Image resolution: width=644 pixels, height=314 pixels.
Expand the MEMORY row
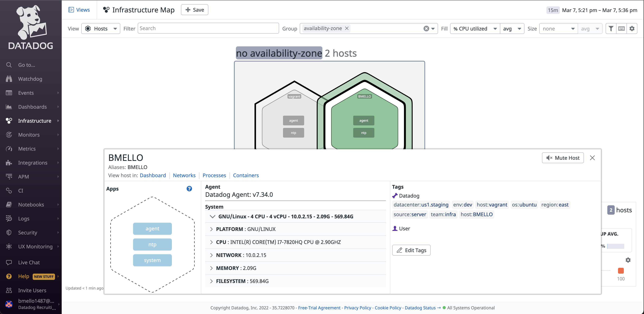pyautogui.click(x=295, y=268)
